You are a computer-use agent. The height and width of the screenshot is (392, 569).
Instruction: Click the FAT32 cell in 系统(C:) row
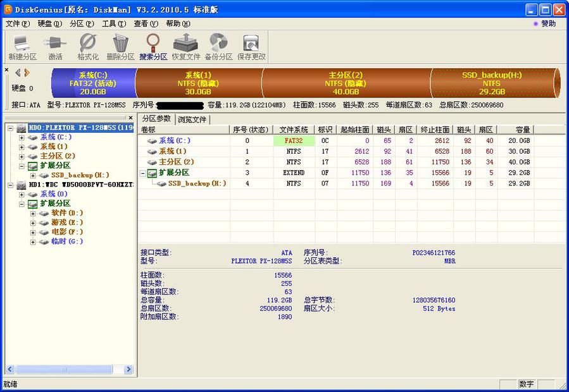coord(294,141)
